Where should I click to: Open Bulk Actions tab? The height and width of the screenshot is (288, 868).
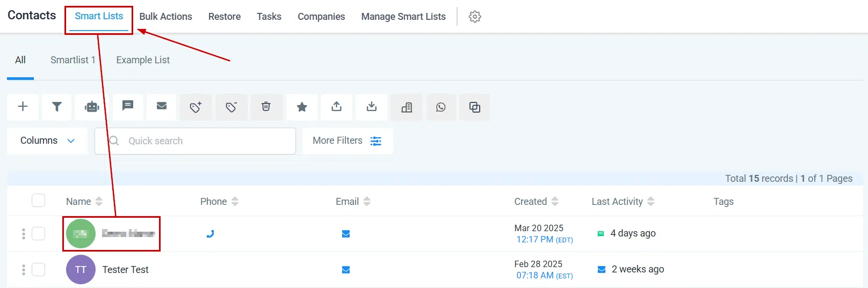point(165,17)
